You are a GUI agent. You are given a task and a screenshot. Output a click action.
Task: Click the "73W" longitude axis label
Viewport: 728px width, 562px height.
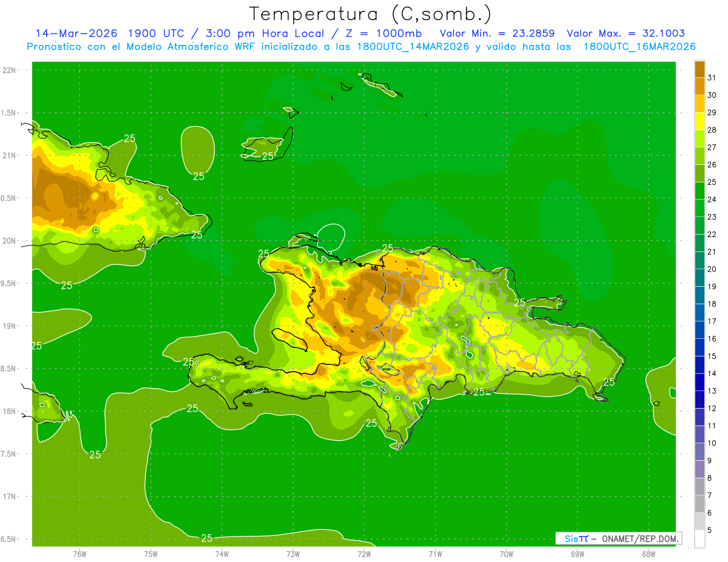(x=293, y=554)
